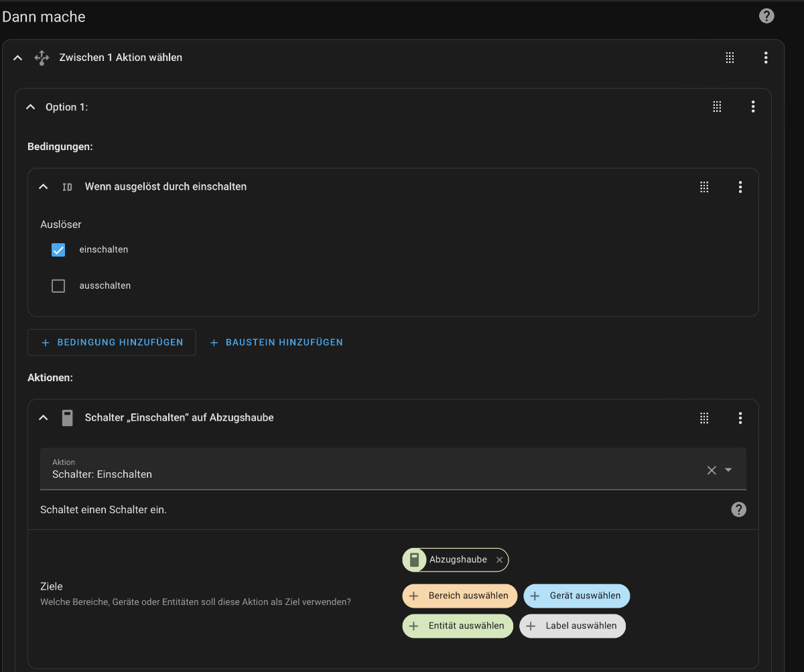This screenshot has height=672, width=804.
Task: Click the help icon beside 'Schaltet einen Schalter ein'
Action: [738, 509]
